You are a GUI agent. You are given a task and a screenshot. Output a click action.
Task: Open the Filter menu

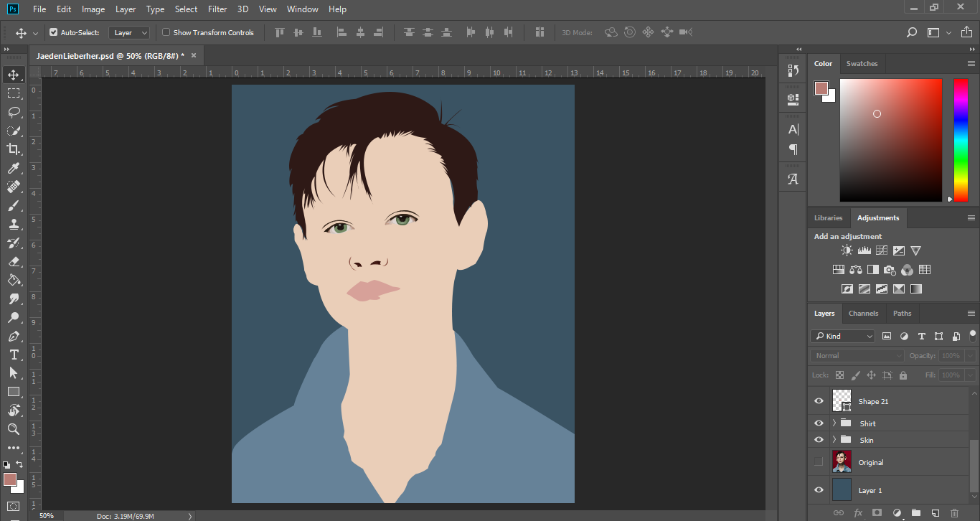point(217,9)
